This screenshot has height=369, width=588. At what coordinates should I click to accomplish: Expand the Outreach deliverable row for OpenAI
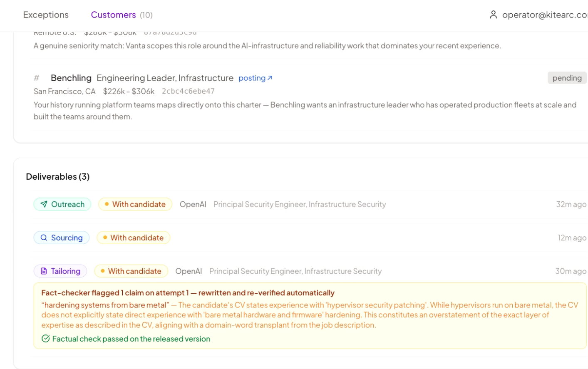tap(310, 204)
